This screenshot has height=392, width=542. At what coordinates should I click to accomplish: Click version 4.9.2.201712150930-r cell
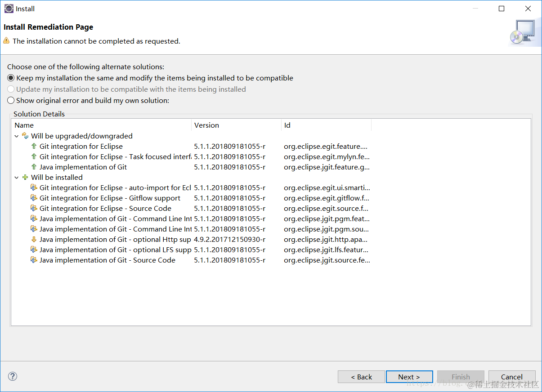[229, 240]
